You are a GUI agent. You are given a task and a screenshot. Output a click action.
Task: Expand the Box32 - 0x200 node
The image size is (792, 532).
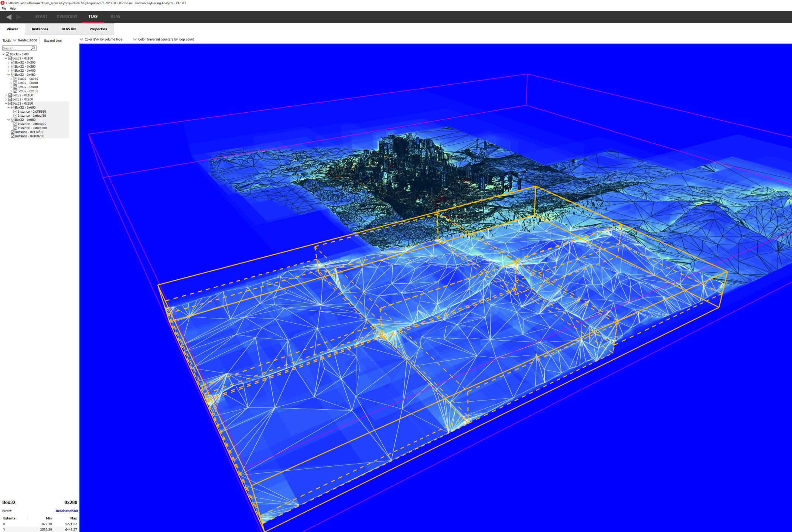pos(6,99)
